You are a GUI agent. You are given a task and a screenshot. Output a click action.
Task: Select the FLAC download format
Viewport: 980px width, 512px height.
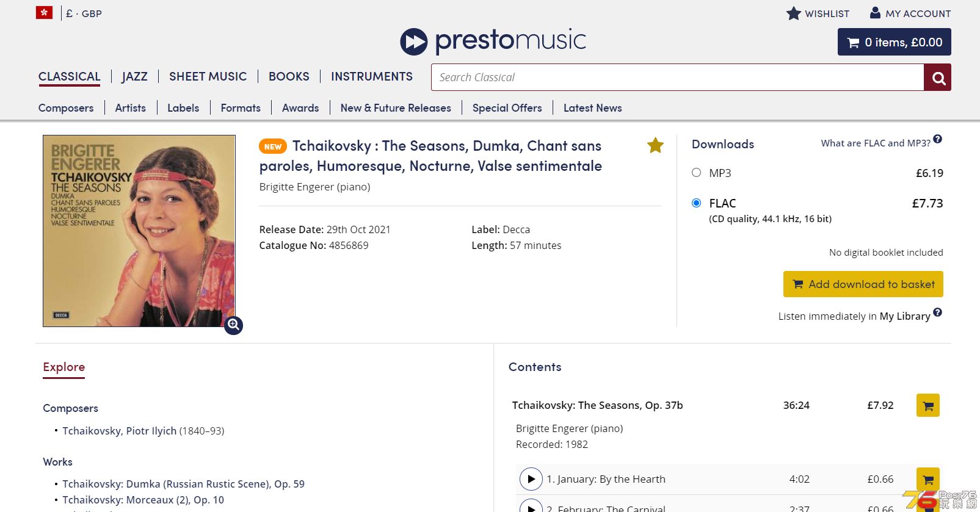tap(696, 203)
